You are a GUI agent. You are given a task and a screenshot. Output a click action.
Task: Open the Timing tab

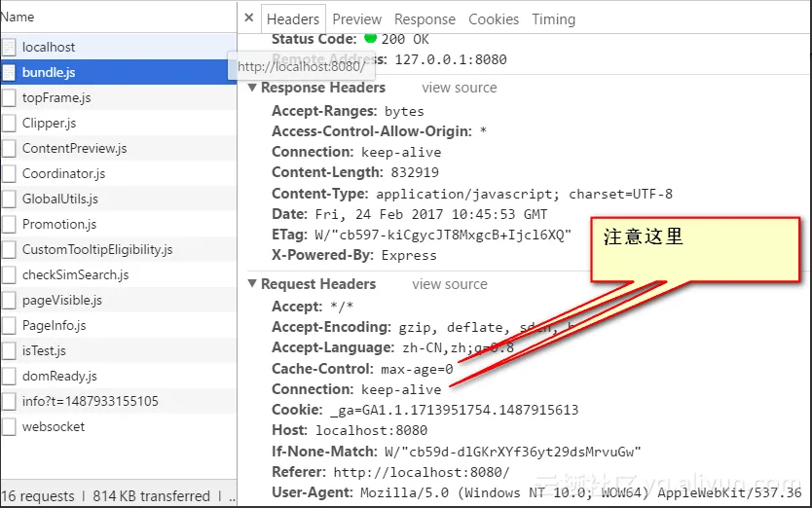click(554, 19)
